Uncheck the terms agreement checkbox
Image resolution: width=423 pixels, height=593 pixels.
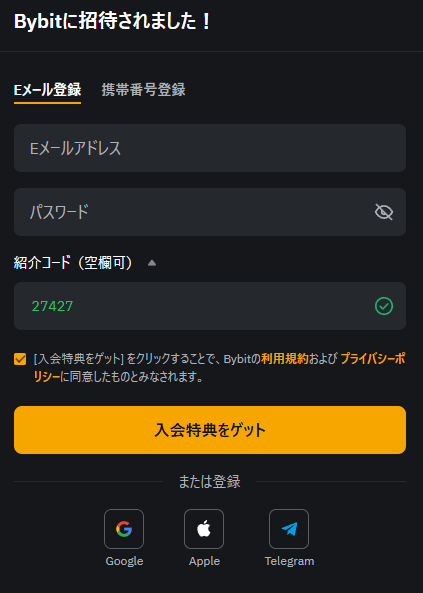20,359
